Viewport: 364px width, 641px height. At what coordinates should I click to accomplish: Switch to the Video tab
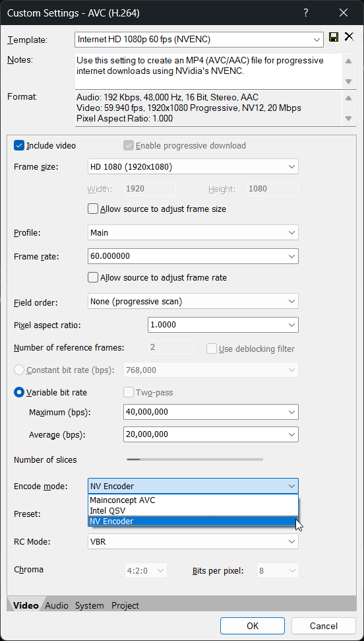point(26,605)
